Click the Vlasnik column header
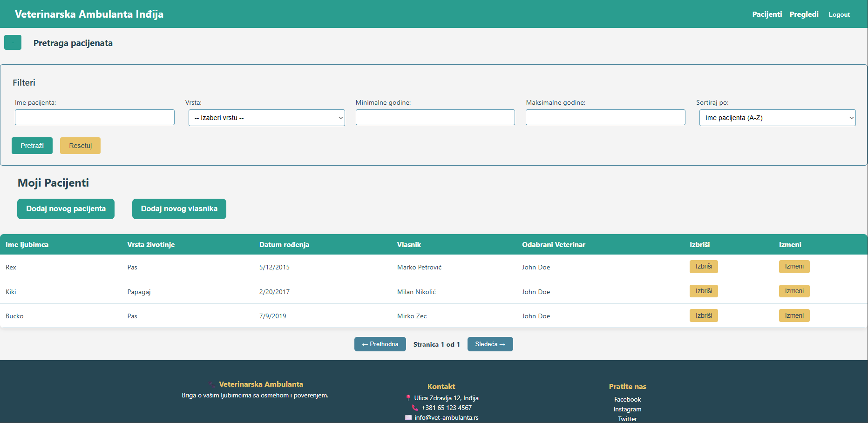The width and height of the screenshot is (868, 423). coord(409,245)
